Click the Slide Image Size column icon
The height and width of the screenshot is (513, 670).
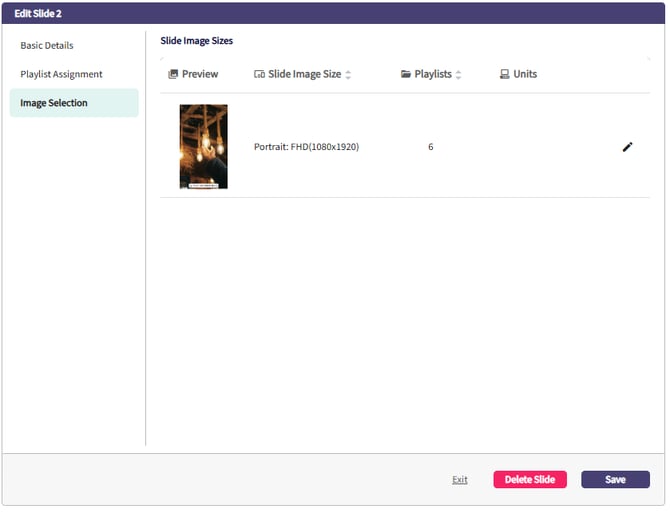coord(260,75)
